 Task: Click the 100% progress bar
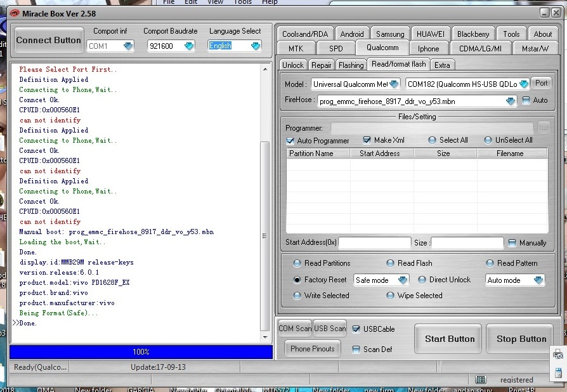click(141, 352)
